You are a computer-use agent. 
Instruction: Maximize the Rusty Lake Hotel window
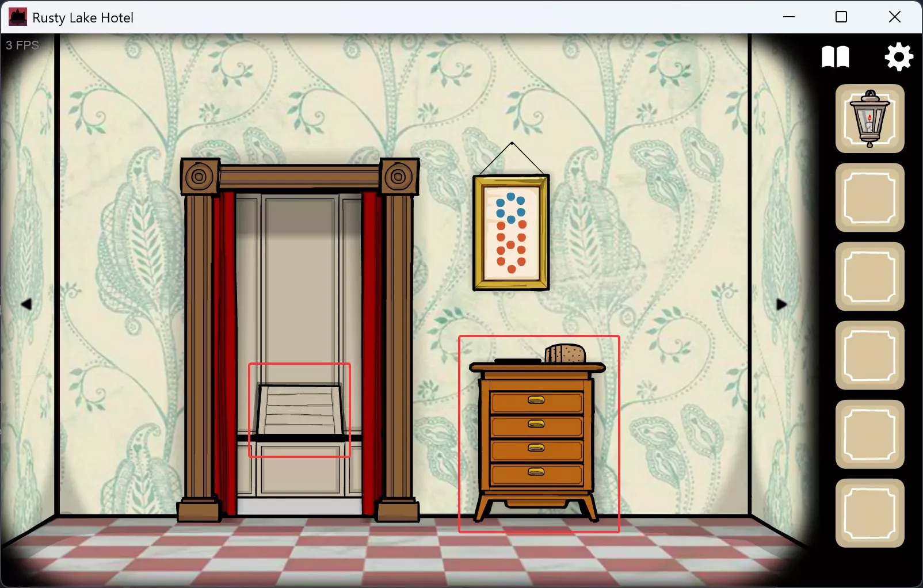[841, 17]
